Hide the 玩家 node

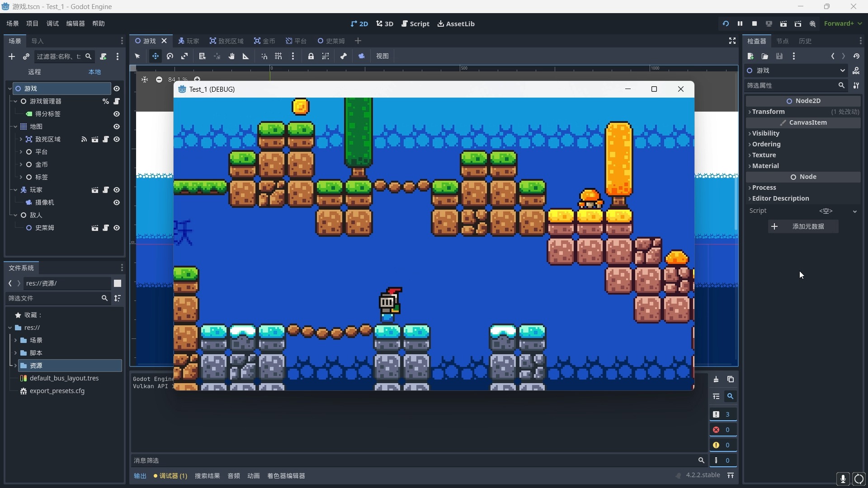pyautogui.click(x=117, y=190)
